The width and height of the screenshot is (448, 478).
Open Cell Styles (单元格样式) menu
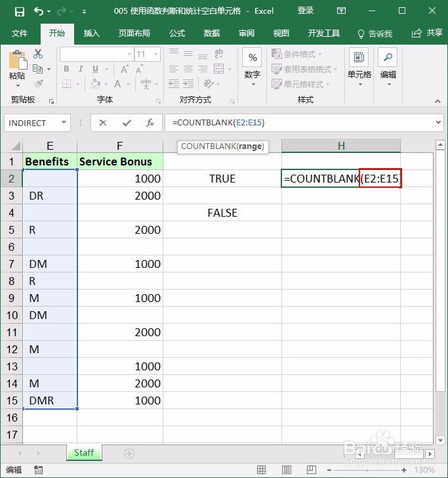click(x=300, y=84)
